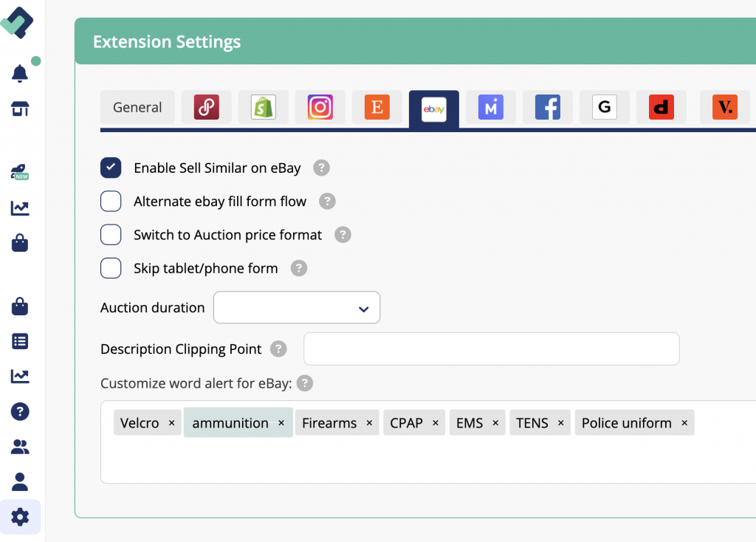Image resolution: width=756 pixels, height=542 pixels.
Task: Enable Alternate ebay fill form flow
Action: point(111,201)
